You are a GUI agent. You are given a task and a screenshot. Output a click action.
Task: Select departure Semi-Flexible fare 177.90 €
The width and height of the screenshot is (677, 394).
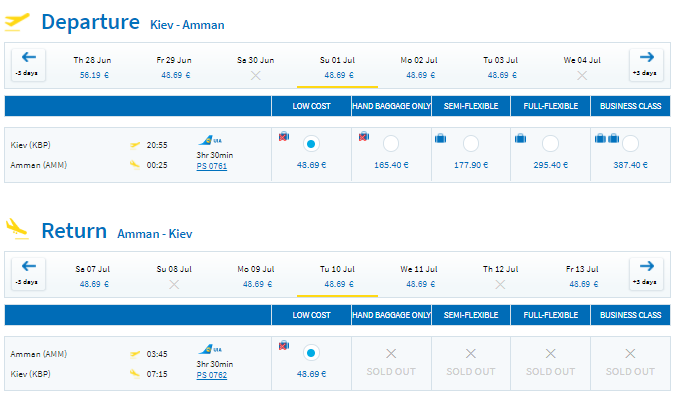click(471, 144)
